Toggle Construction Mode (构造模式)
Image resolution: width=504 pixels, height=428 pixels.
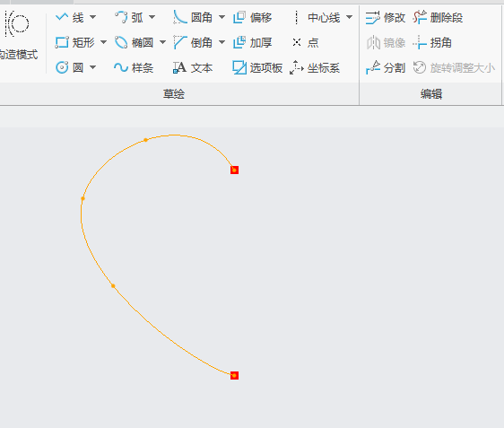click(18, 35)
